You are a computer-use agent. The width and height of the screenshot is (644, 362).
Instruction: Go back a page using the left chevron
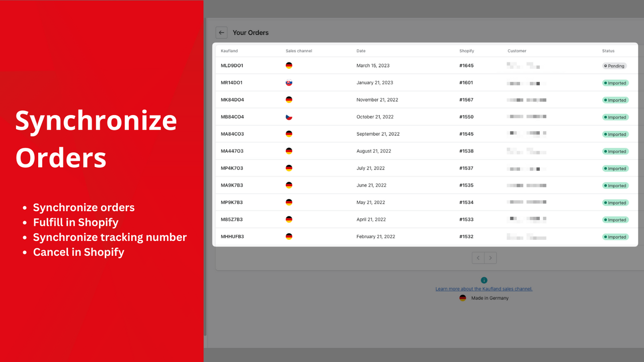pyautogui.click(x=478, y=257)
